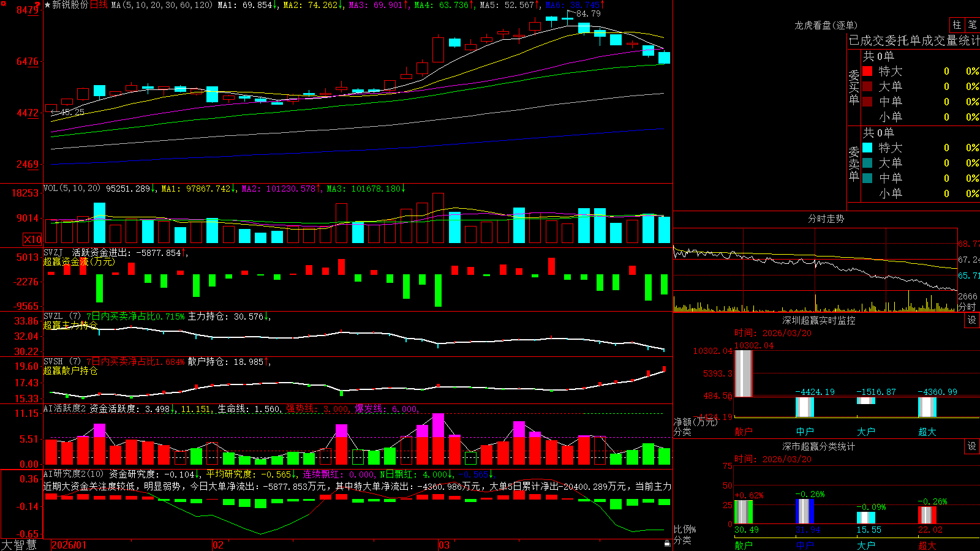Click the blue 中户 bar showing 31.94
980x551 pixels.
point(805,511)
